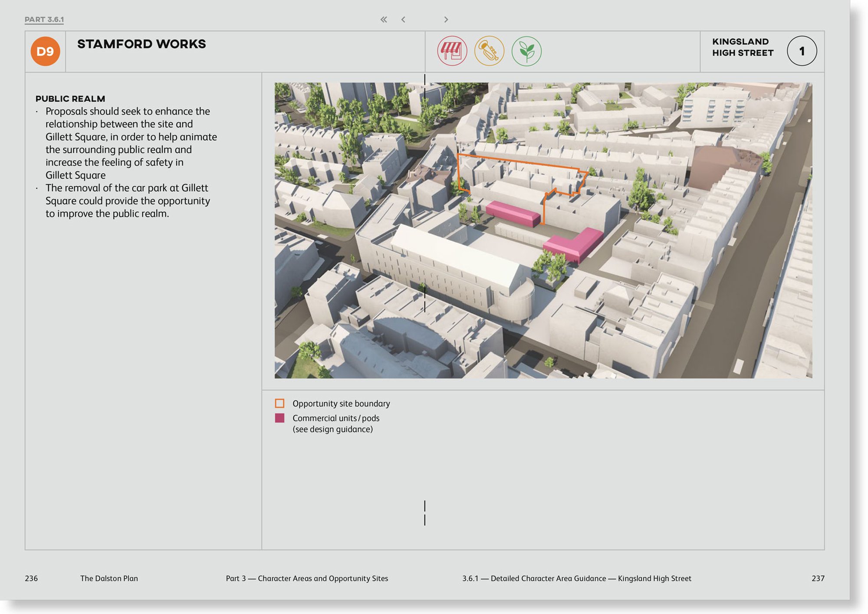This screenshot has width=868, height=614.
Task: Click the Stamford Works heading
Action: point(141,44)
